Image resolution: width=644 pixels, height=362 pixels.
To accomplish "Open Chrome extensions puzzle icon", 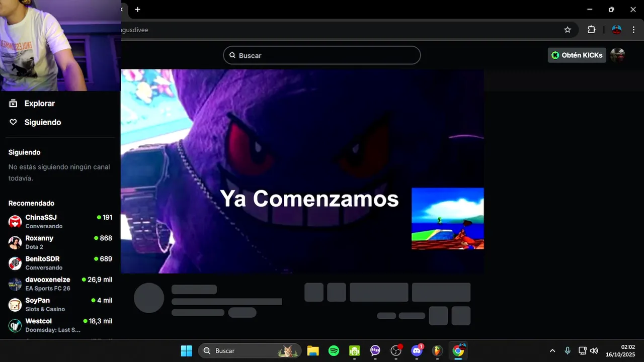I will (592, 30).
